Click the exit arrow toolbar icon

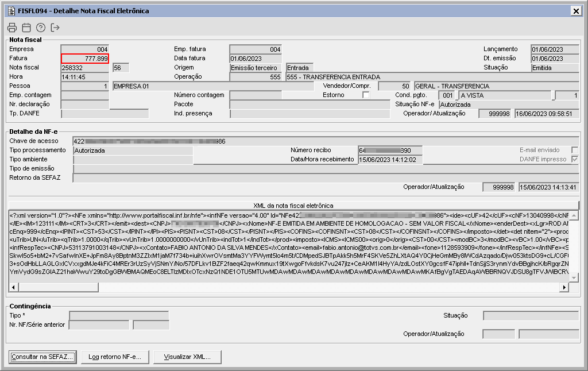(x=55, y=28)
